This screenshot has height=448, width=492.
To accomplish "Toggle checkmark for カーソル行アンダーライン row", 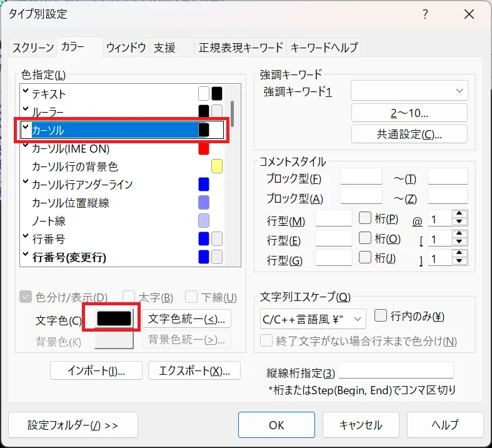I will (x=26, y=181).
